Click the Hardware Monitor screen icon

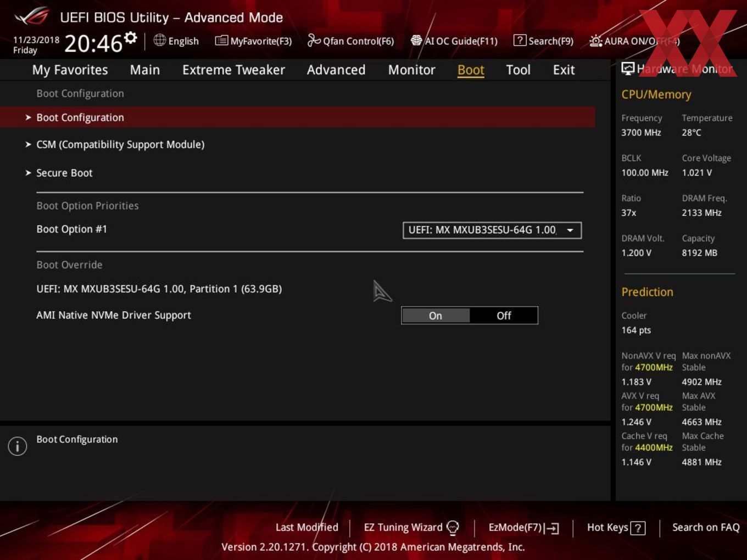(628, 68)
